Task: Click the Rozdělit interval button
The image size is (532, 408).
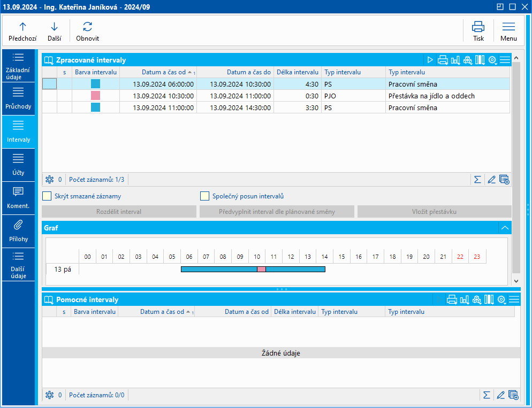Action: tap(119, 212)
